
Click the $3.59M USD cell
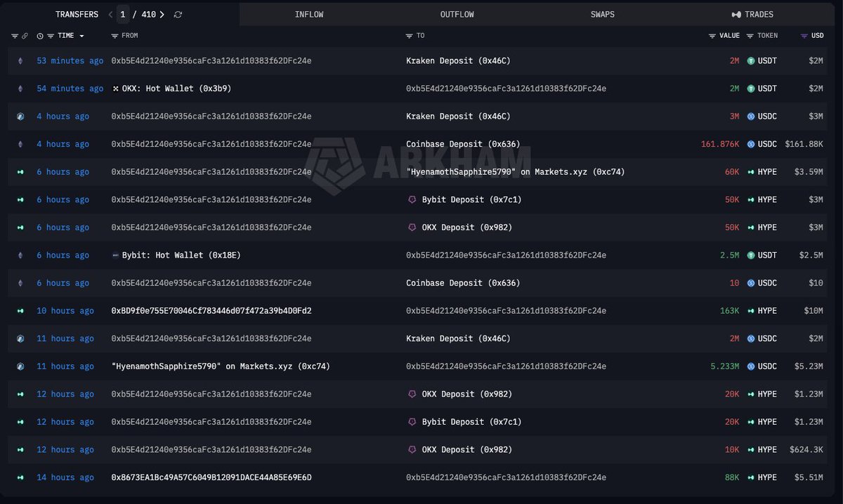pos(809,172)
